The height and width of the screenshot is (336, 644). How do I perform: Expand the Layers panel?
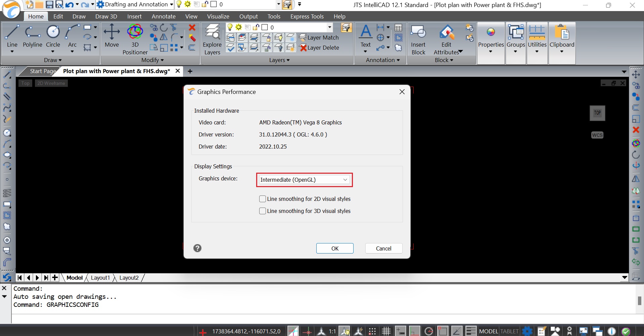(279, 60)
